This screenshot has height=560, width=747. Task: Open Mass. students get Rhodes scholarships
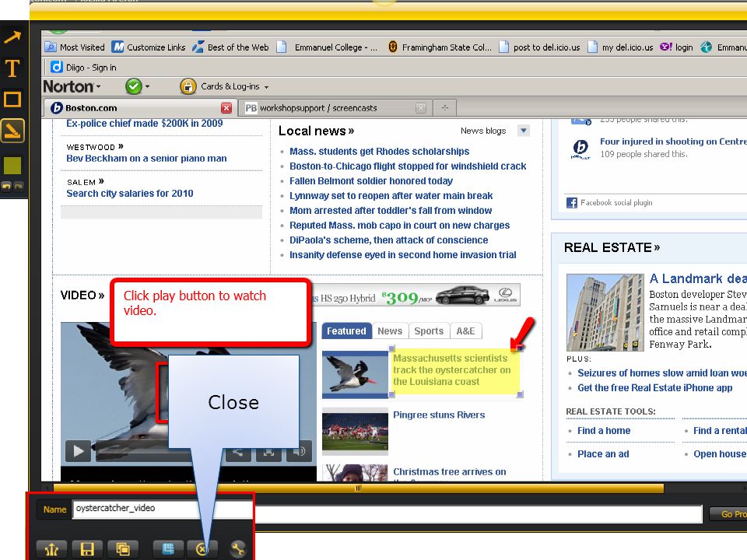point(379,152)
